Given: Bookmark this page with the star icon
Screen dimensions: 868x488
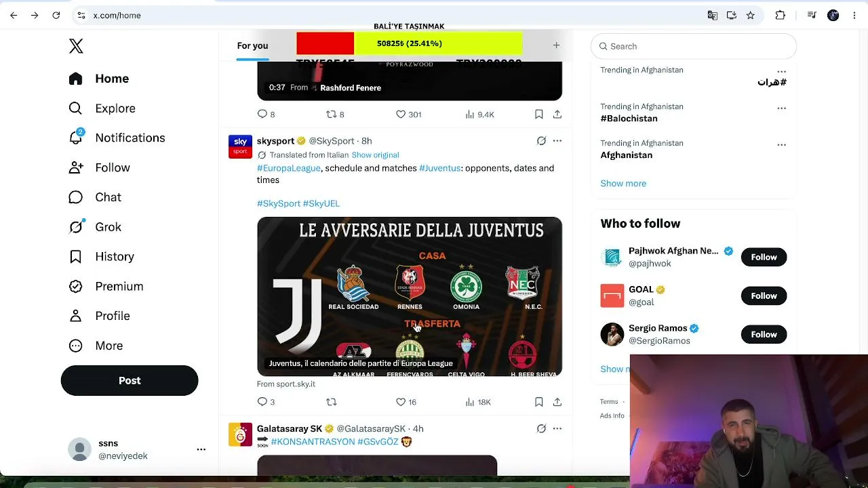Looking at the screenshot, I should pyautogui.click(x=750, y=15).
